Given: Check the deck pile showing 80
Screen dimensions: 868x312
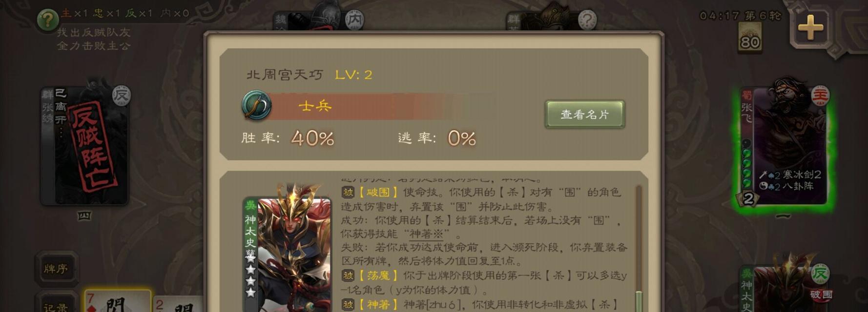Looking at the screenshot, I should click(x=750, y=38).
